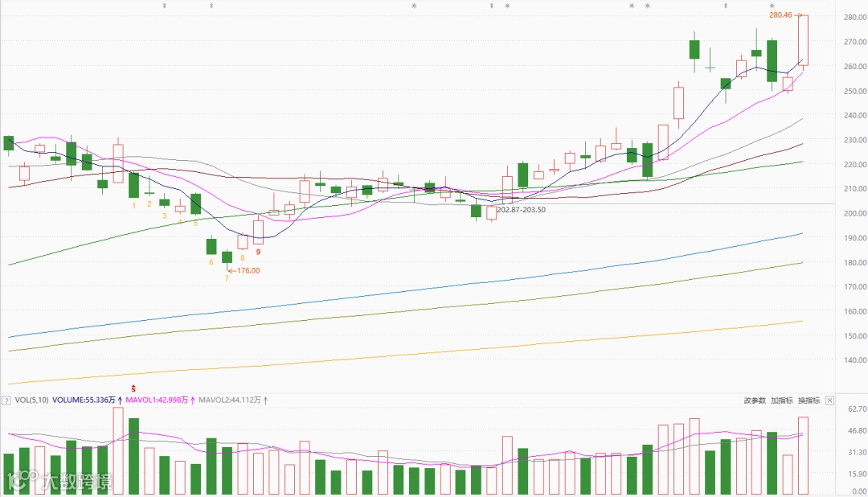Select the last candlestick reaching 280.46

803,40
